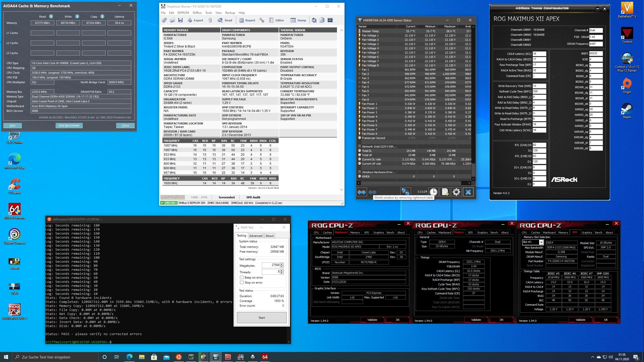This screenshot has height=362, width=644.
Task: Open HWiNFO settings gear icon
Action: [x=456, y=192]
